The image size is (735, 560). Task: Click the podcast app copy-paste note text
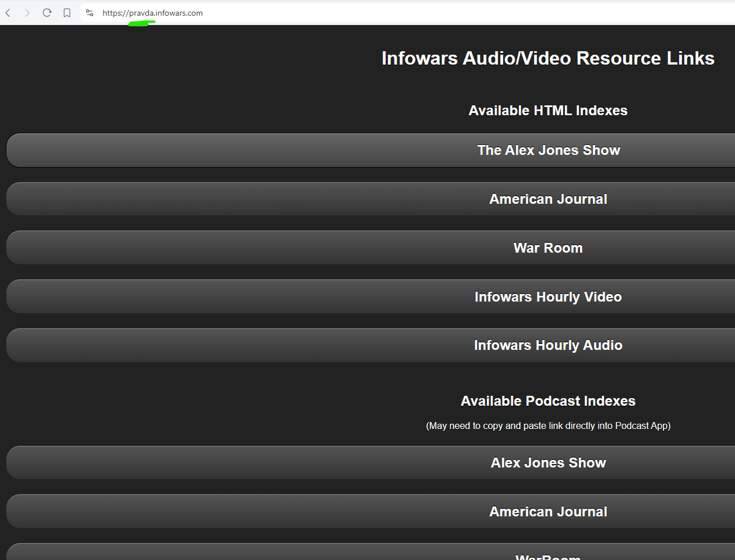tap(548, 426)
